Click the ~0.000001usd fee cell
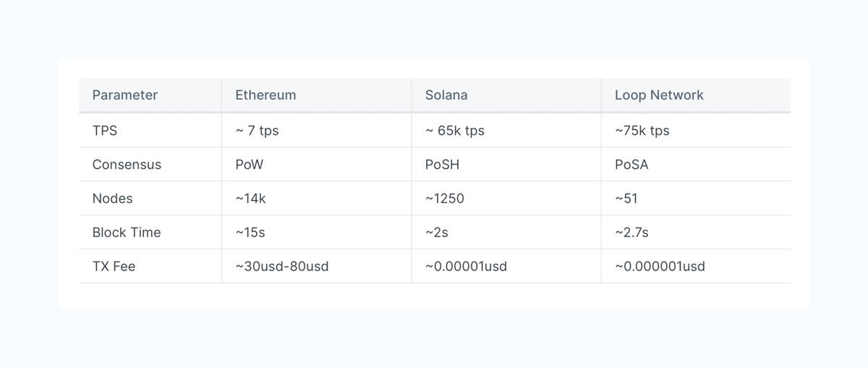868x368 pixels. (660, 267)
